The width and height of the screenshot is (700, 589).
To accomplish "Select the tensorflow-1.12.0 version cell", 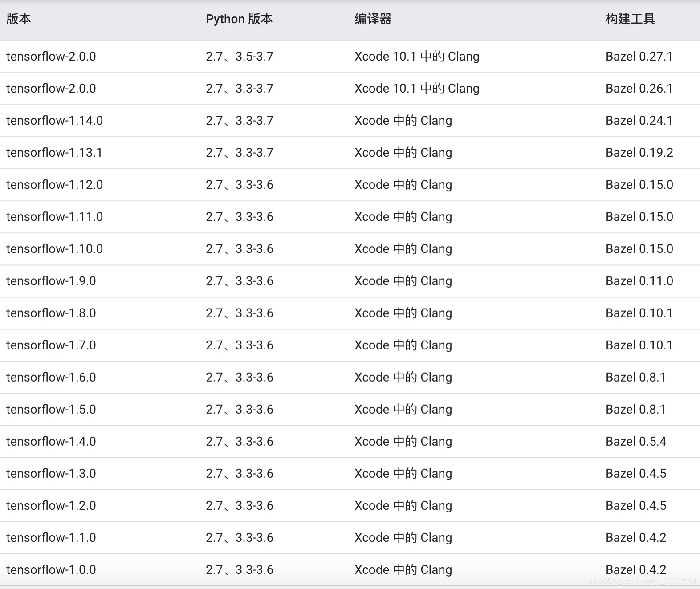I will (x=54, y=185).
